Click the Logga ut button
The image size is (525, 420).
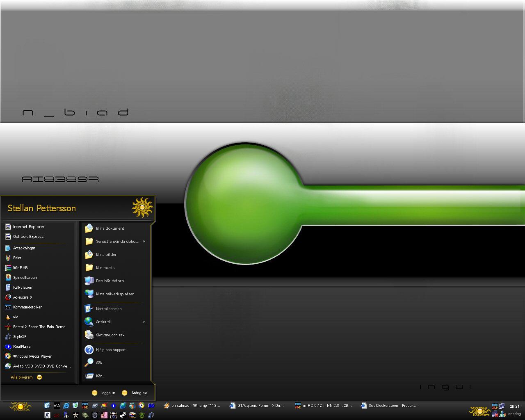point(104,393)
